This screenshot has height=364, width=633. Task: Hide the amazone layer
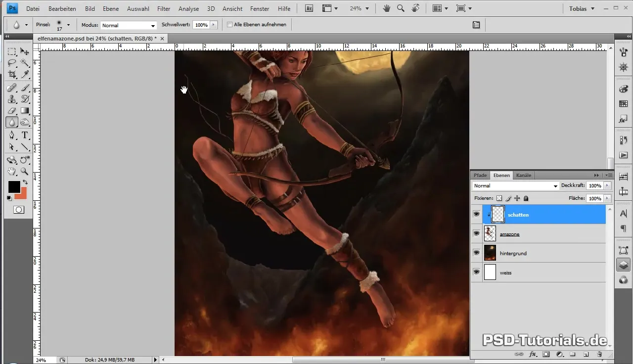coord(476,233)
